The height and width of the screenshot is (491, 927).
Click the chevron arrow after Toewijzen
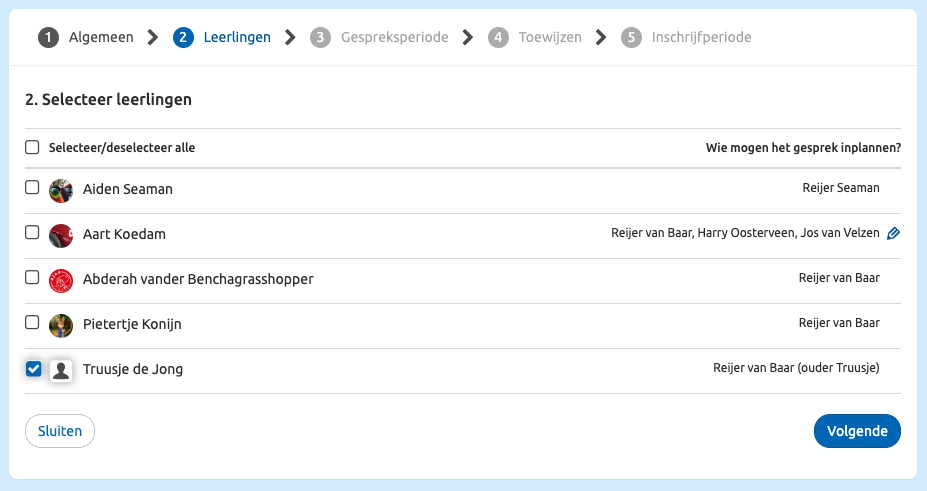[x=601, y=38]
